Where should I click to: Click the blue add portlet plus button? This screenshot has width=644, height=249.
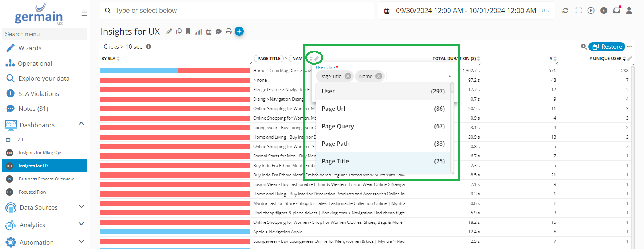click(x=239, y=31)
